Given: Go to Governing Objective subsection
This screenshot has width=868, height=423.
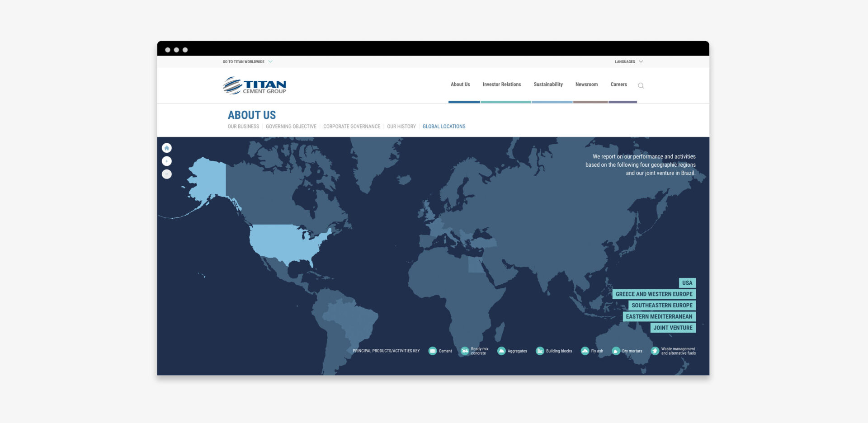Looking at the screenshot, I should tap(291, 127).
